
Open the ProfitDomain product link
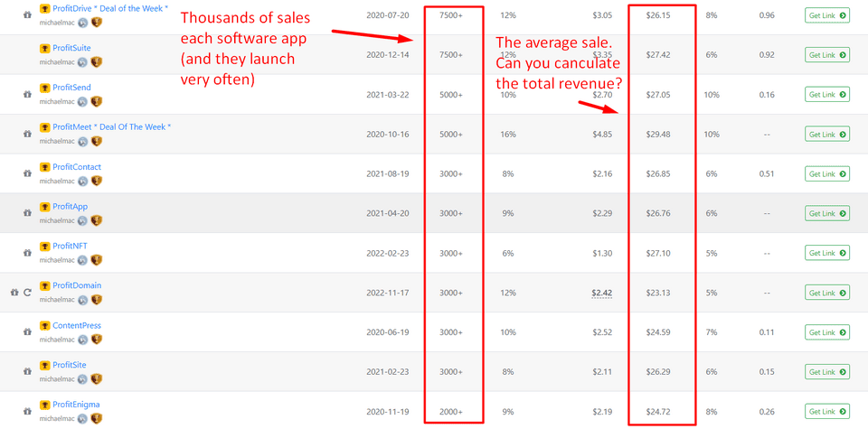(x=77, y=285)
